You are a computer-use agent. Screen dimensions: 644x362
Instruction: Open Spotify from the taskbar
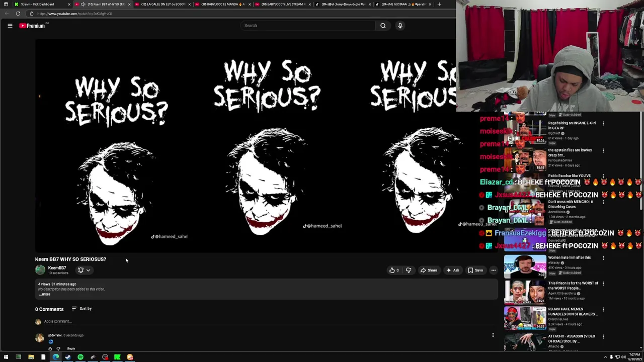click(80, 357)
